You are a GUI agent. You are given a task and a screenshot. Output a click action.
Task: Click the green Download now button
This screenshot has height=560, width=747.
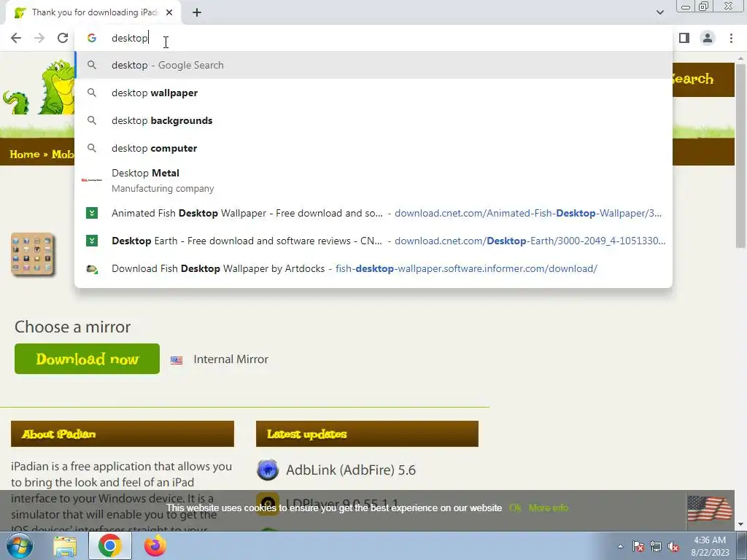[x=88, y=359]
